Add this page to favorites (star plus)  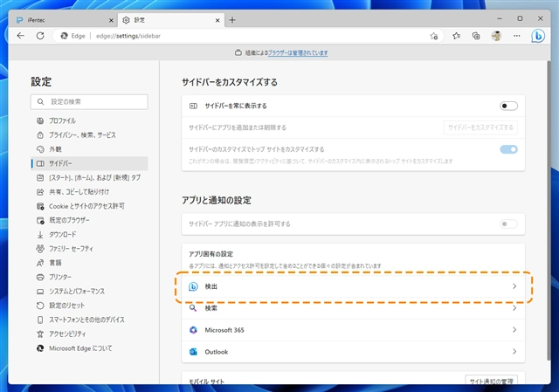coord(433,36)
